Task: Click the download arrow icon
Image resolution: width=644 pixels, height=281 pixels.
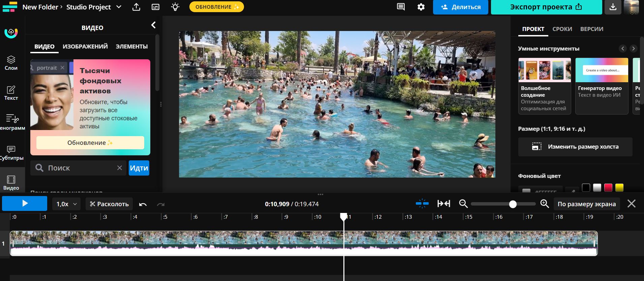Action: [613, 7]
